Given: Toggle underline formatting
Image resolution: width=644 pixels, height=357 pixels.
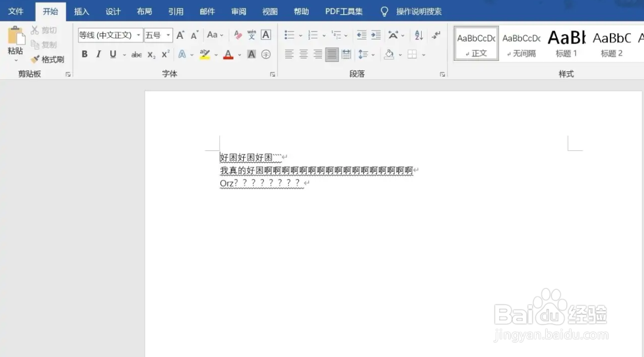Looking at the screenshot, I should 113,54.
